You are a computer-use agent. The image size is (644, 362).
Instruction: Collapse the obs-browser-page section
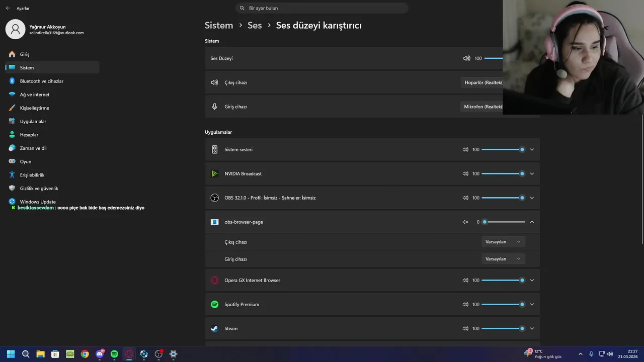click(x=532, y=222)
